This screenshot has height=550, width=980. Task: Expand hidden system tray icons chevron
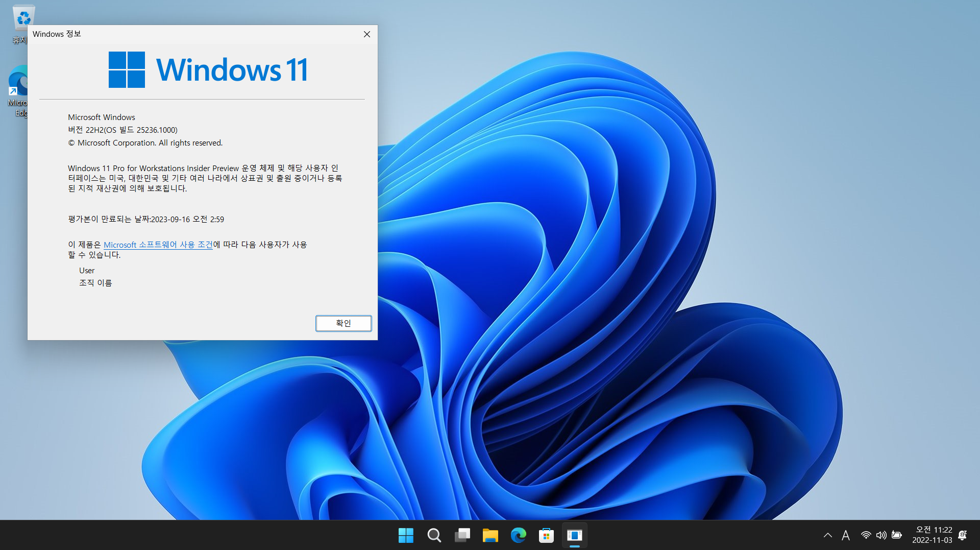[828, 535]
